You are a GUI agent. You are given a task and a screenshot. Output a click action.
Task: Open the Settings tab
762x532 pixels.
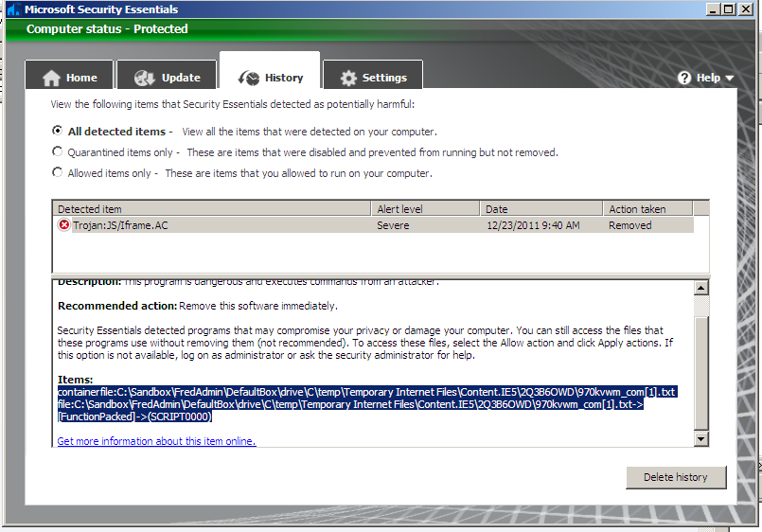coord(373,76)
